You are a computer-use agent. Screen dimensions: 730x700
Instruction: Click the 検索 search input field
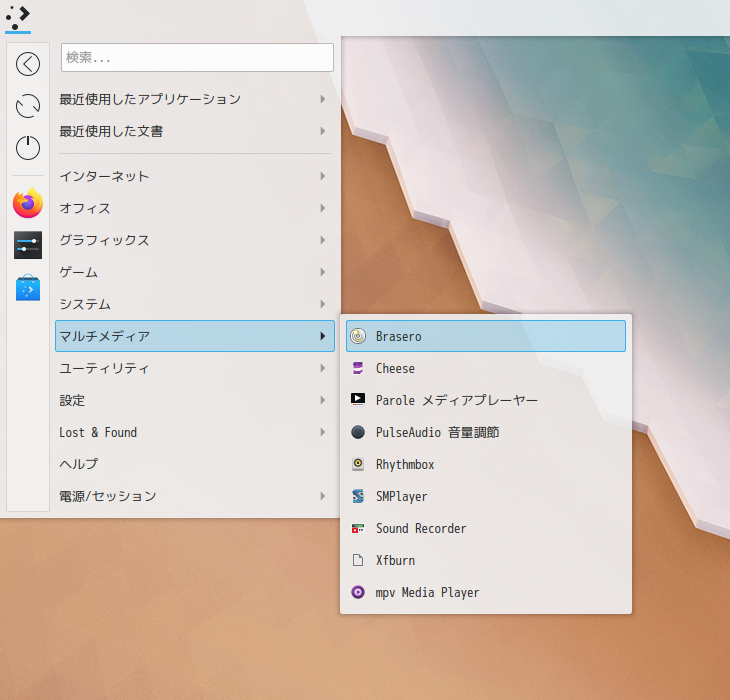tap(197, 57)
